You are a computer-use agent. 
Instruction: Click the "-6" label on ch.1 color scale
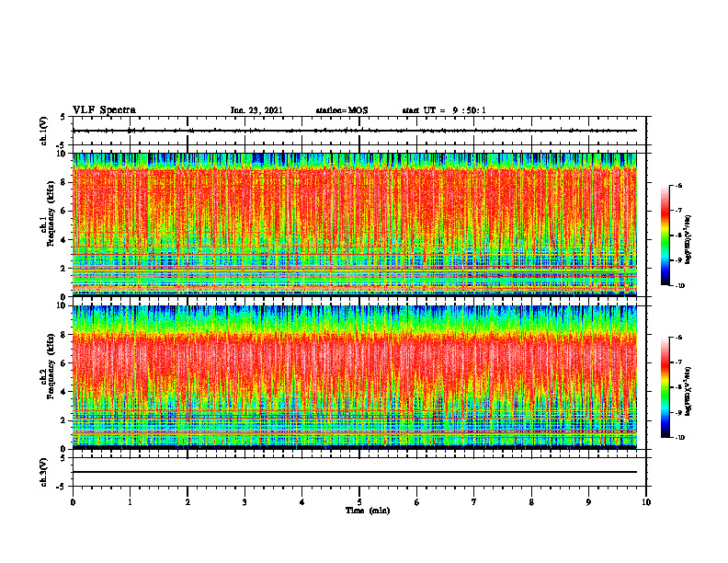(x=678, y=186)
